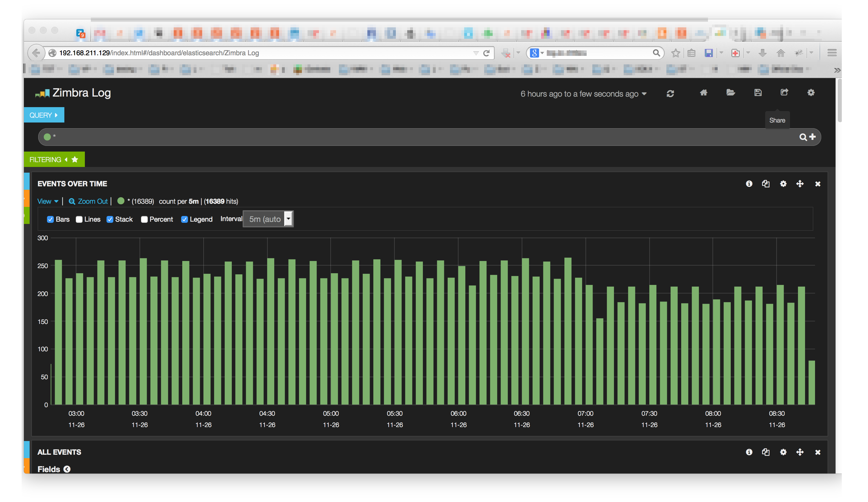Viewport: 868px width, 502px height.
Task: Click the legend's green series dot
Action: 120,201
